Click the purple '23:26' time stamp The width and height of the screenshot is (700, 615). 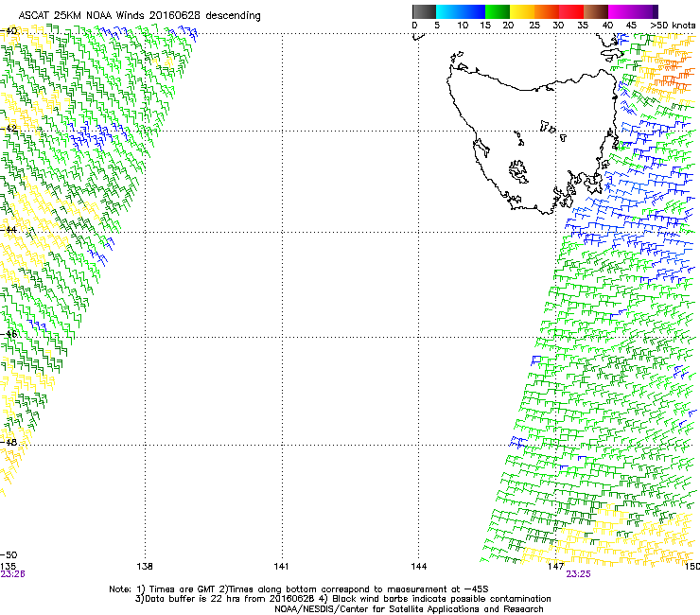[x=12, y=574]
